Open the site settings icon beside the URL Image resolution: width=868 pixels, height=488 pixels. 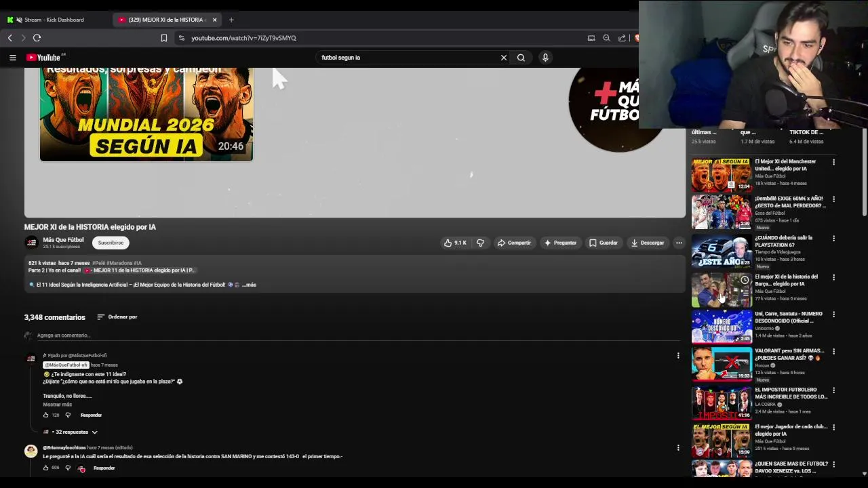tap(181, 38)
